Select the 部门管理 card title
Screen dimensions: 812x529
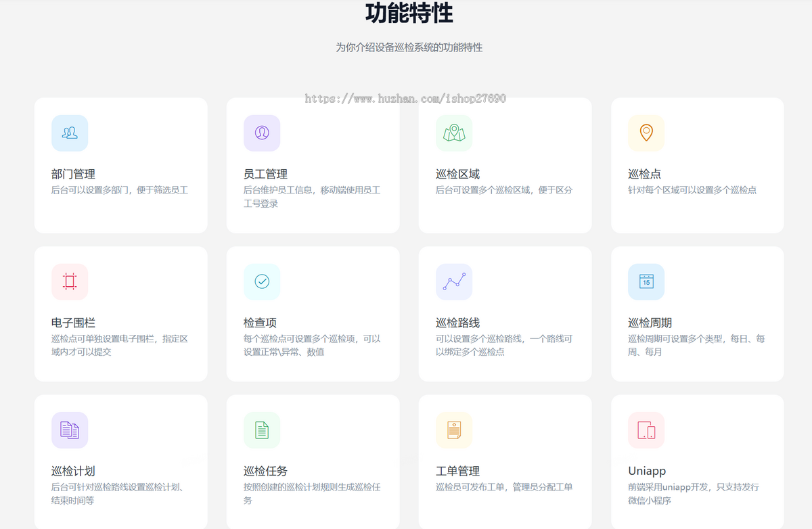73,174
